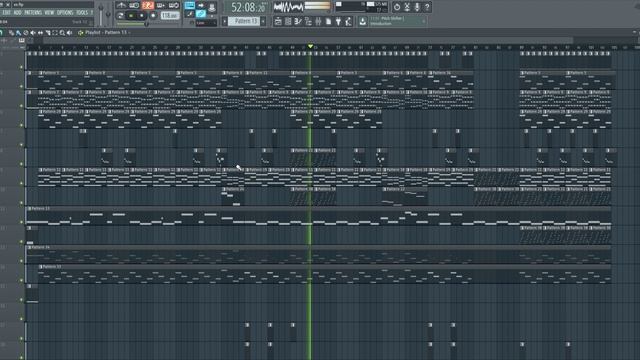Toggle wait for input before recording
640x360 pixels.
click(134, 5)
